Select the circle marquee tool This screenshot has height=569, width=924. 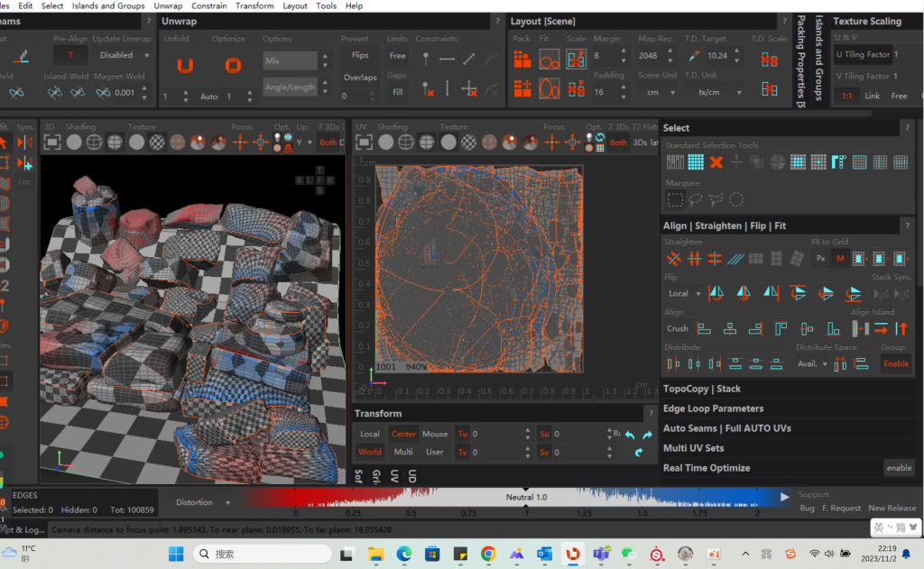pos(736,200)
